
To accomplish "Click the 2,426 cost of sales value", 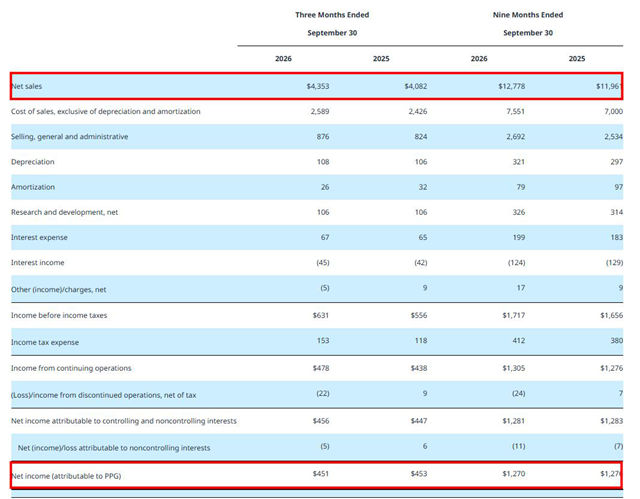I will [418, 111].
